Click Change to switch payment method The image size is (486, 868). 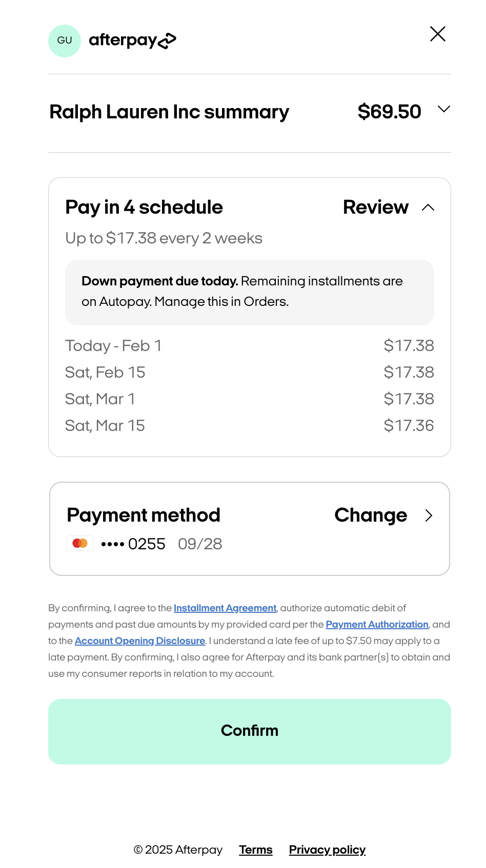(371, 515)
